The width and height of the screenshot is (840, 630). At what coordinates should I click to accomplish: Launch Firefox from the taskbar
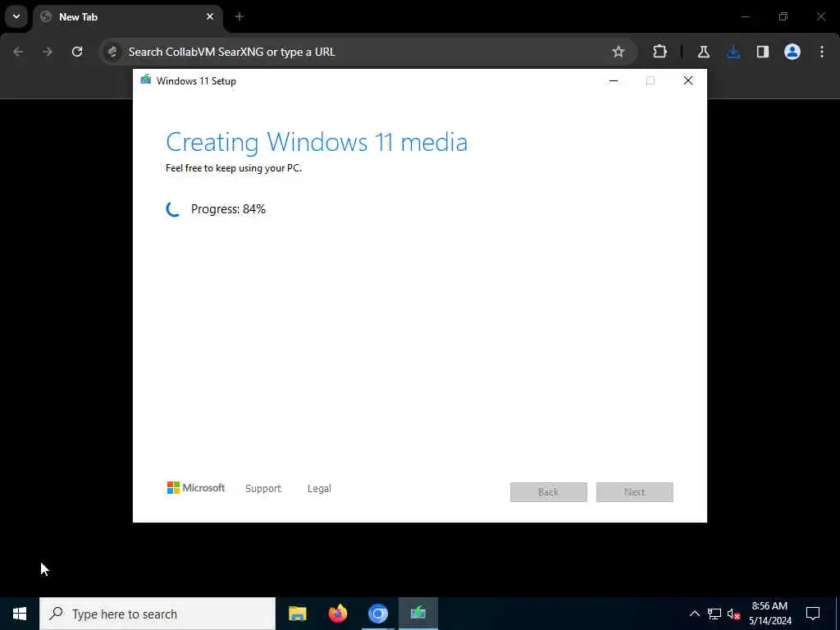pyautogui.click(x=337, y=614)
